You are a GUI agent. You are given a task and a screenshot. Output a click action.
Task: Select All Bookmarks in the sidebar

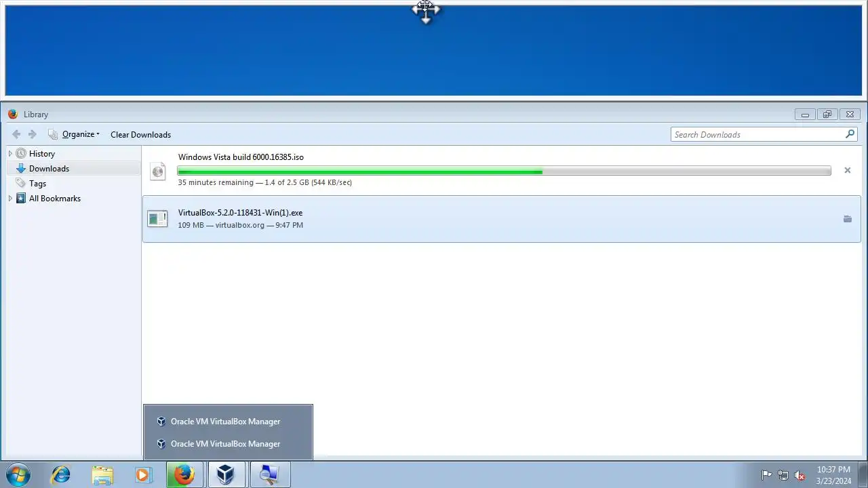coord(55,199)
